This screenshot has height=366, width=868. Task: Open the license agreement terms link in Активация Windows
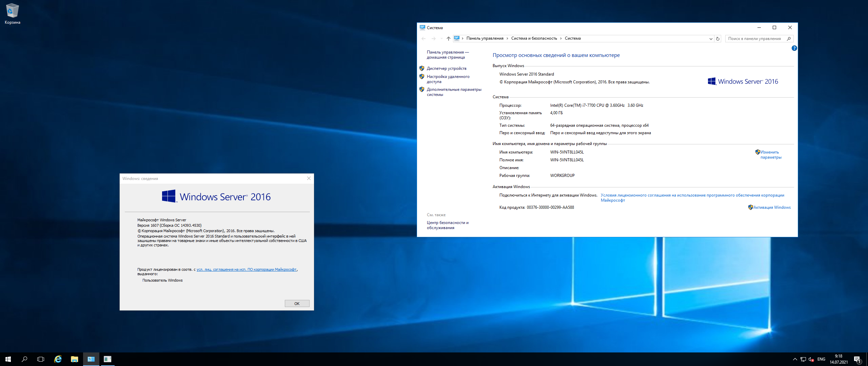click(692, 198)
